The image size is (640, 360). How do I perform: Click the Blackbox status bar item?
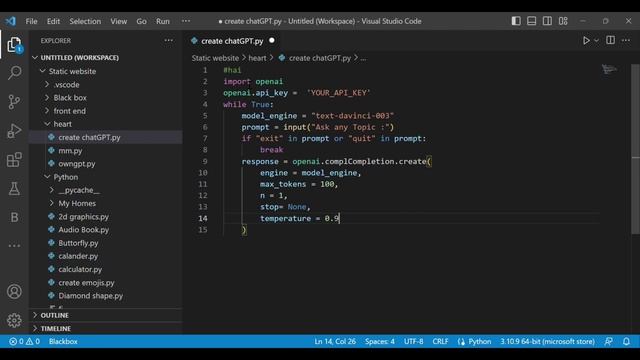click(x=63, y=341)
